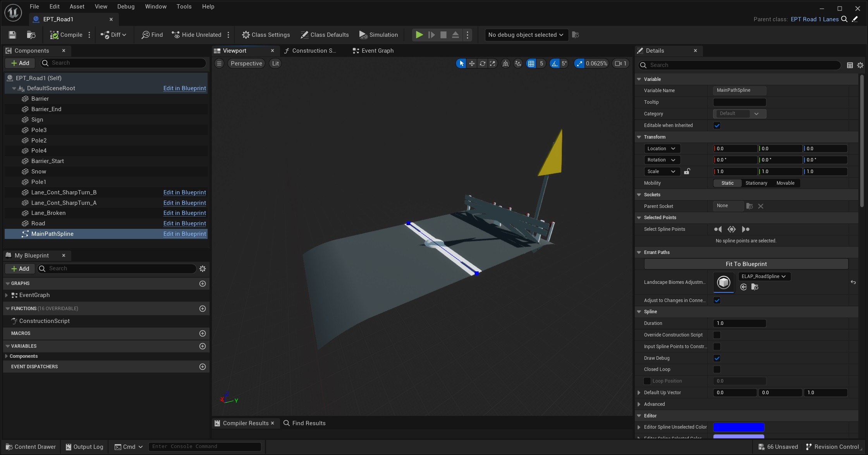Select the Rotate tool in viewport

tap(482, 64)
